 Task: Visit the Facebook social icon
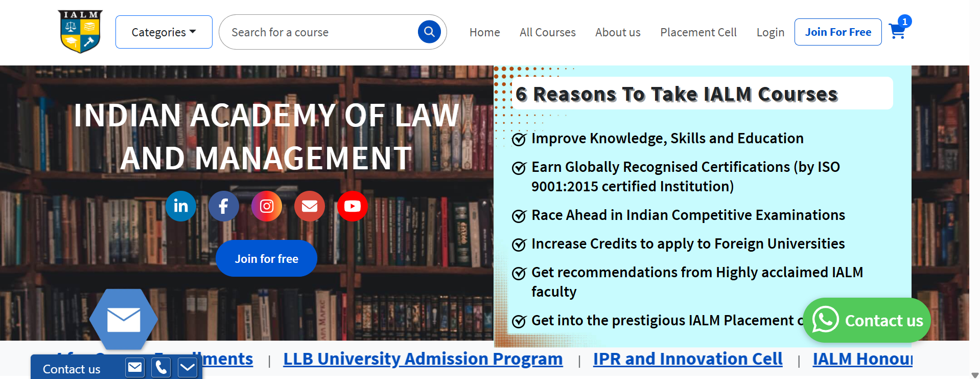[224, 206]
